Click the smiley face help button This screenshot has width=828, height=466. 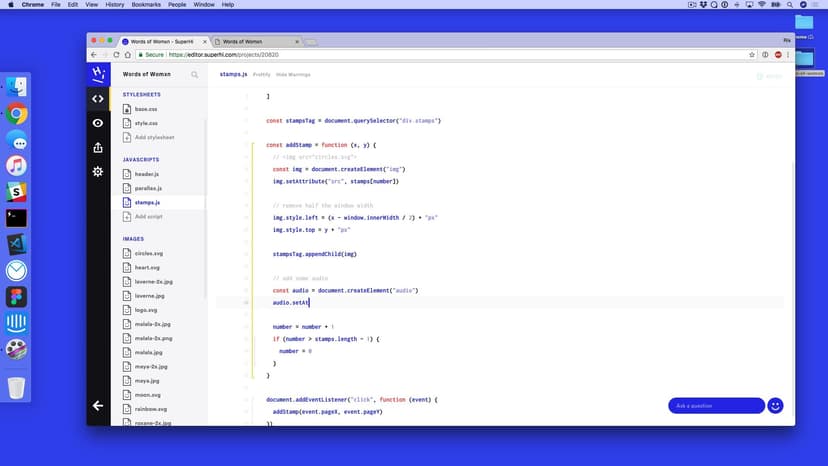[x=775, y=405]
